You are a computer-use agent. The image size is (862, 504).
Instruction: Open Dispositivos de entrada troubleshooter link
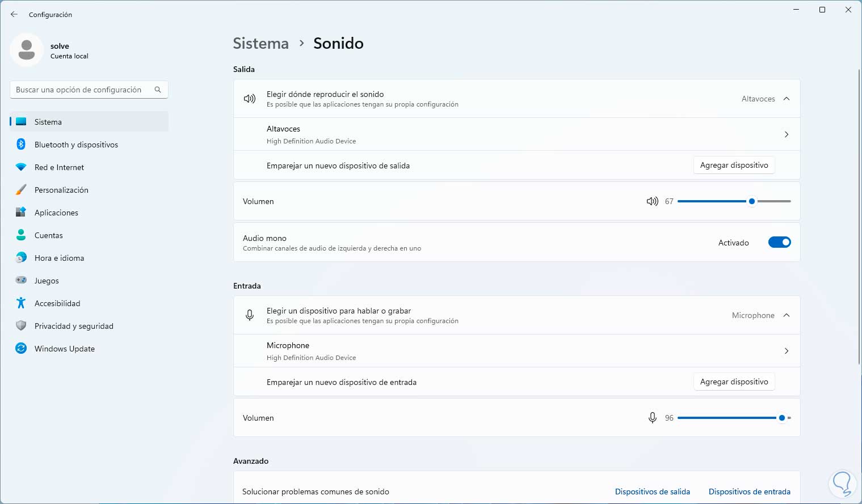click(x=749, y=492)
